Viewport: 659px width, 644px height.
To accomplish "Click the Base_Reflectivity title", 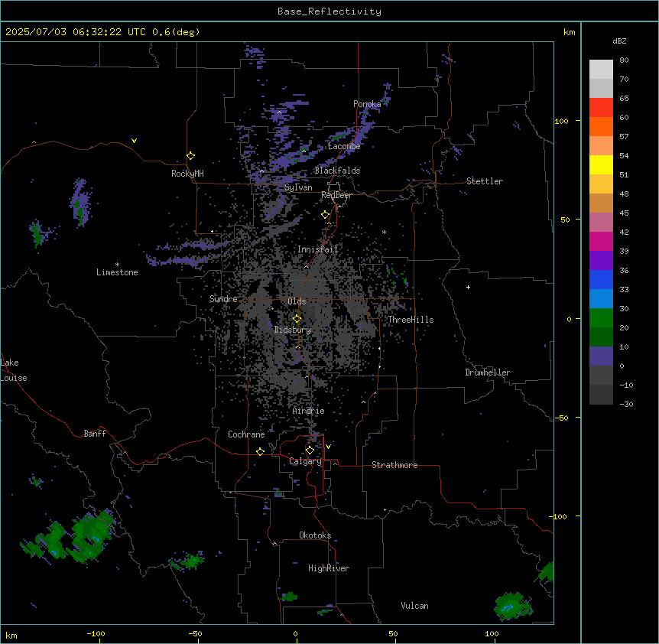I will click(x=329, y=11).
